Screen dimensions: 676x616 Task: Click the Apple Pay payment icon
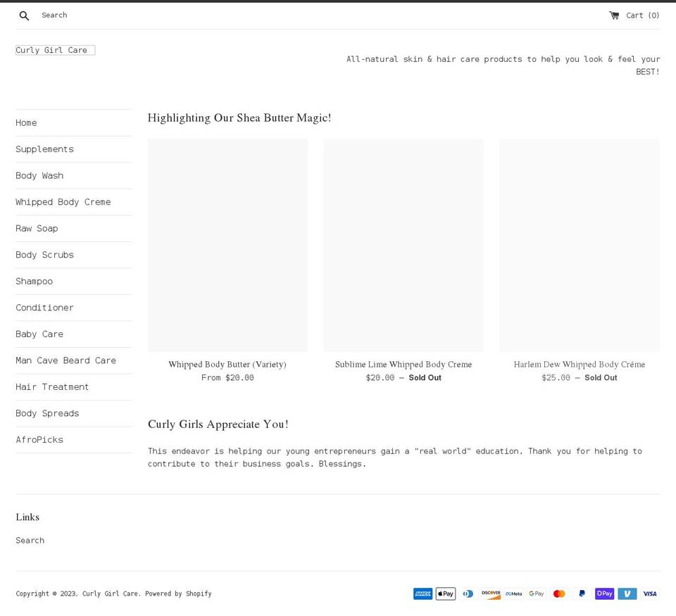click(445, 593)
